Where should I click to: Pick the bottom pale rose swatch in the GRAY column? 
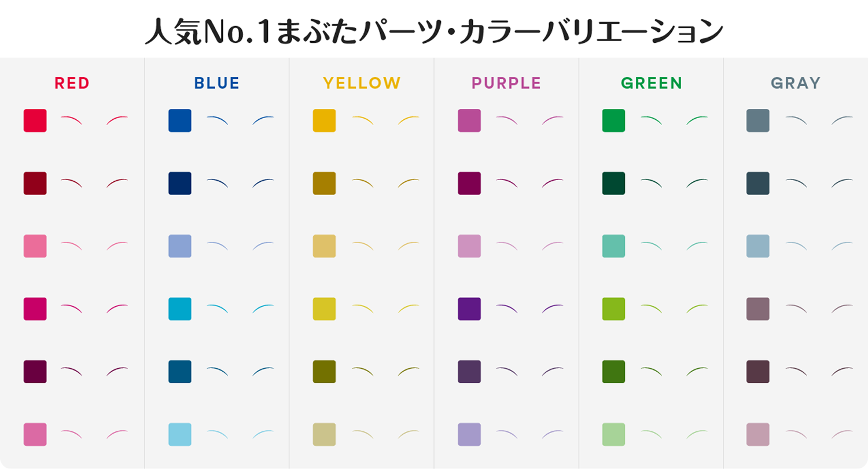[x=758, y=434]
